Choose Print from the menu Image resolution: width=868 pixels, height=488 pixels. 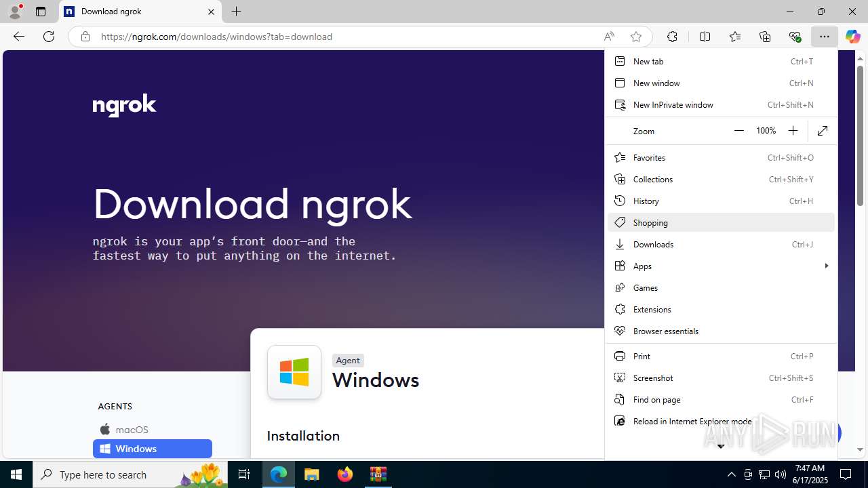(721, 356)
